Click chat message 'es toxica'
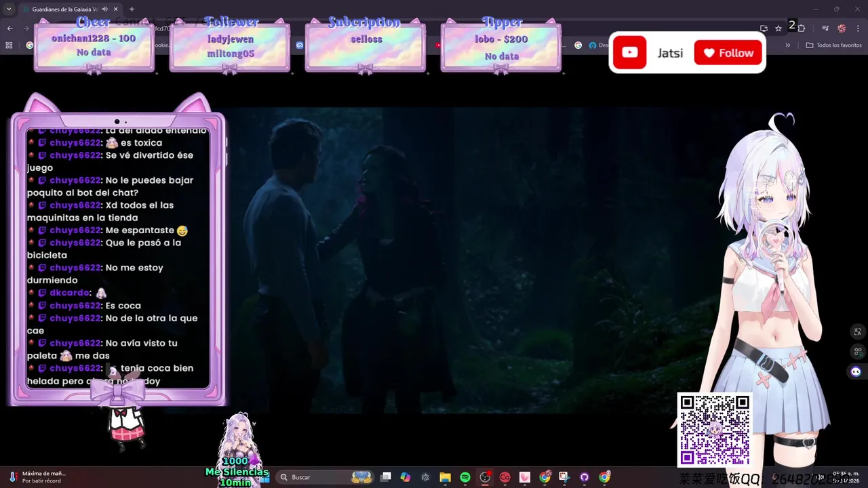 [x=141, y=143]
